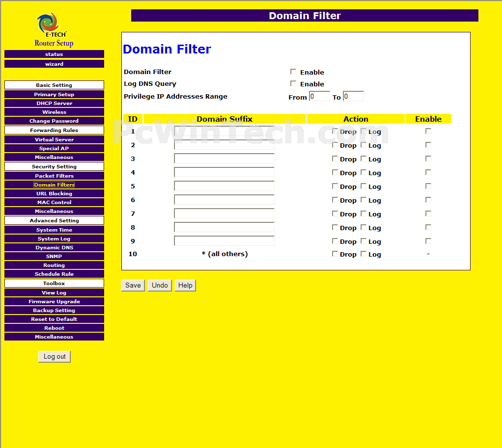Open View Log page

[x=54, y=292]
